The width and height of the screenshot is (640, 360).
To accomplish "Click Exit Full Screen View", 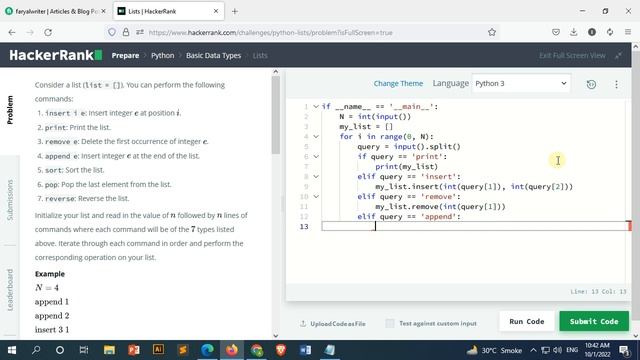I will (572, 56).
